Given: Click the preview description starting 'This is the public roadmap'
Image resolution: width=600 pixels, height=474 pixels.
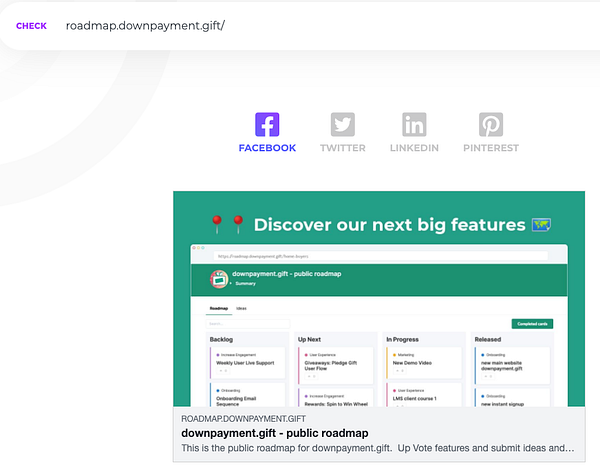Looking at the screenshot, I should (378, 448).
